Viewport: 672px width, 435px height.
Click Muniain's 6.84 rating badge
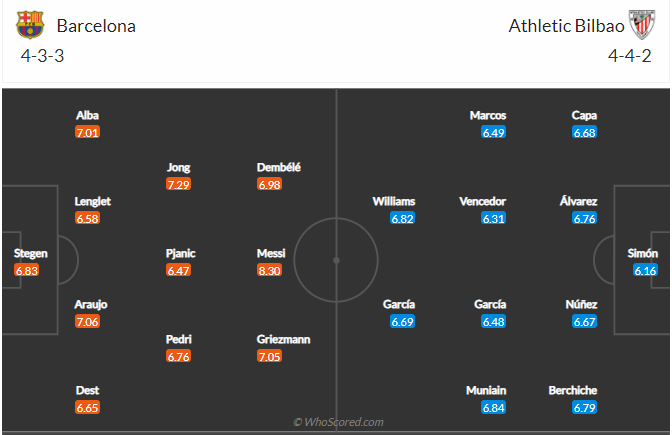click(x=494, y=407)
